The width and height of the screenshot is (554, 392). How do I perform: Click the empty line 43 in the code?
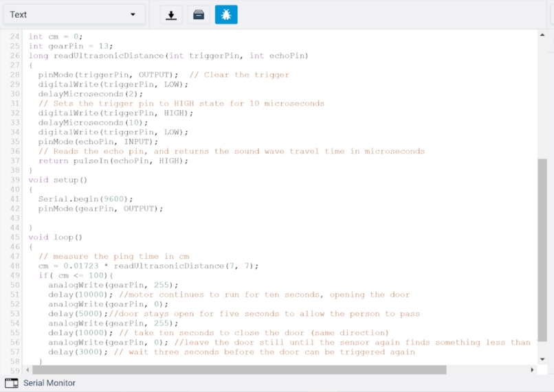(280, 218)
